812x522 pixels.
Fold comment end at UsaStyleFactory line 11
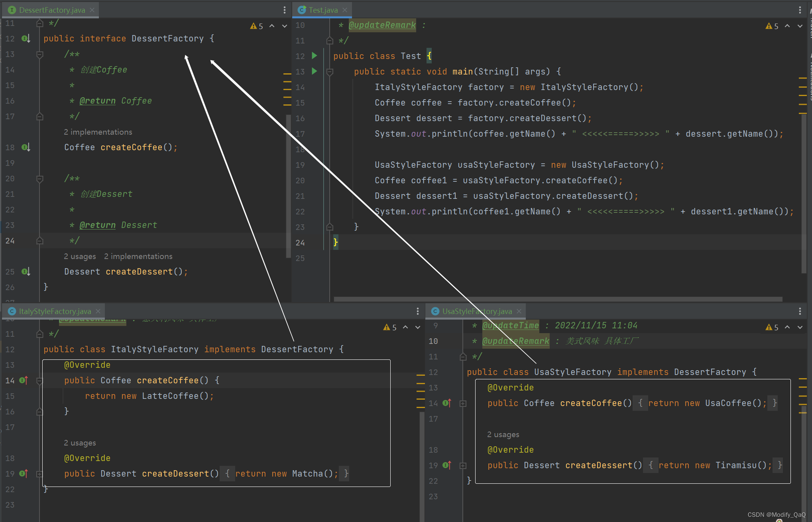(463, 357)
